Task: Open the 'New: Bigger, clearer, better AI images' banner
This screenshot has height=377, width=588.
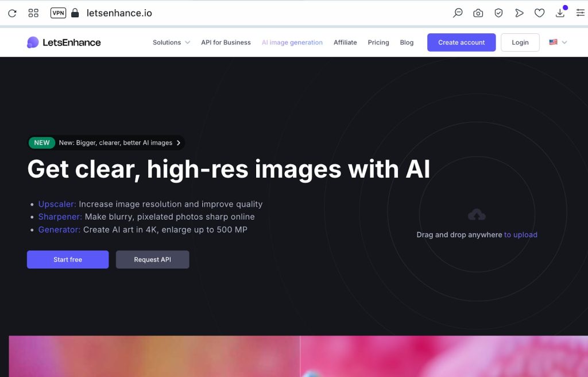Action: [106, 143]
